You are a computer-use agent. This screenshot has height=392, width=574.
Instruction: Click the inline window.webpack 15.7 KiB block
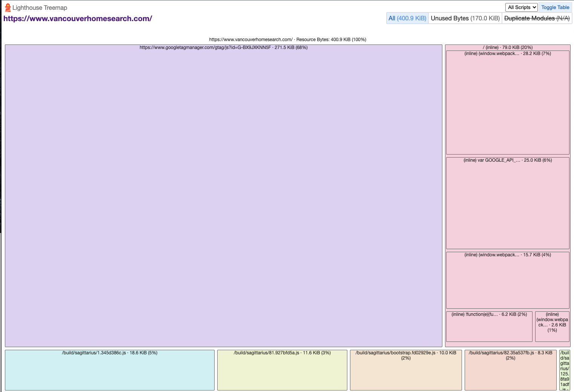(508, 280)
